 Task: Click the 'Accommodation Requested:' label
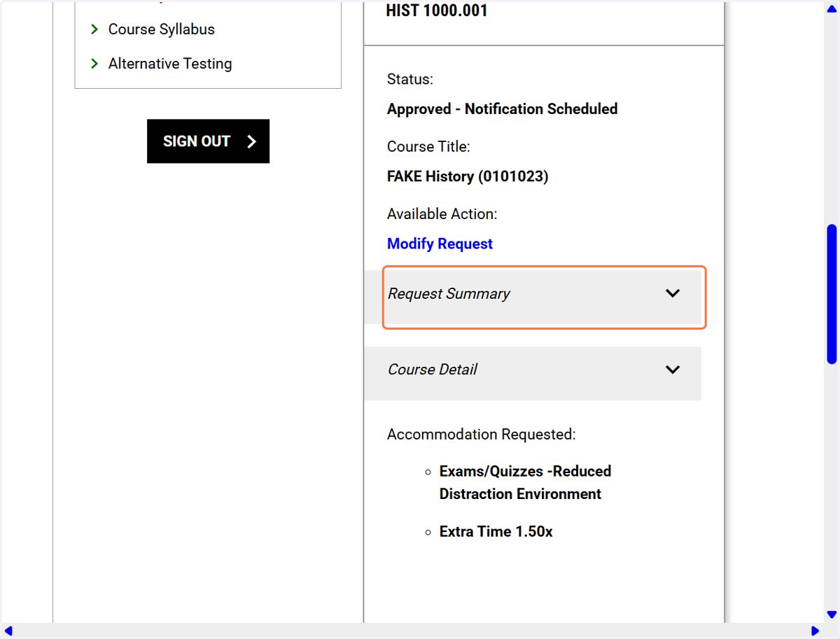click(x=481, y=435)
